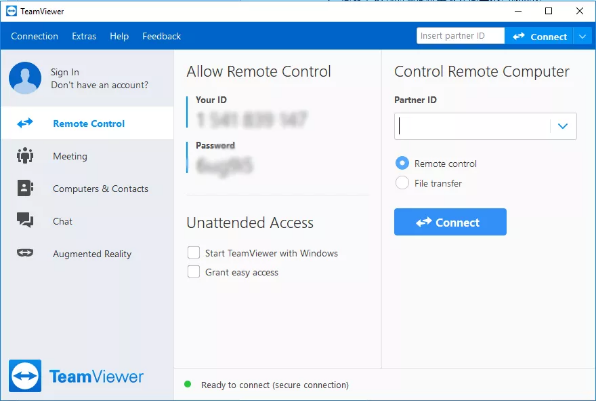Click the Unattended Access heading
The image size is (596, 401).
click(x=250, y=223)
